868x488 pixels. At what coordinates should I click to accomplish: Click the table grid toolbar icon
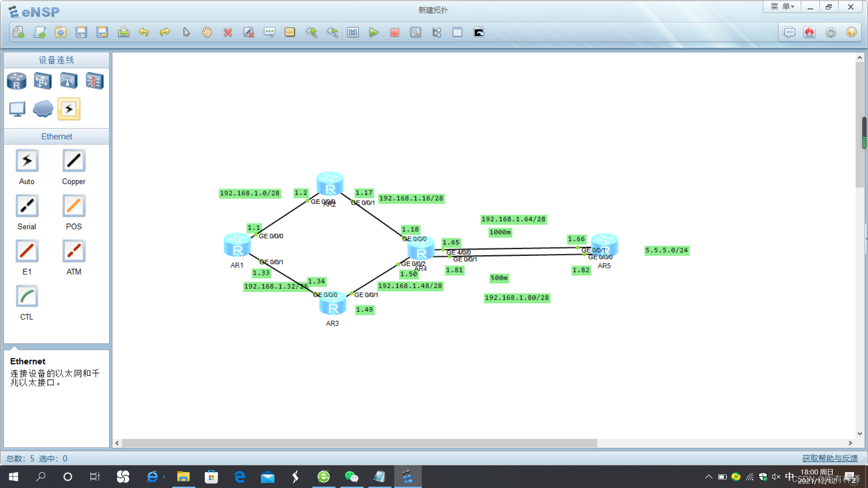458,32
